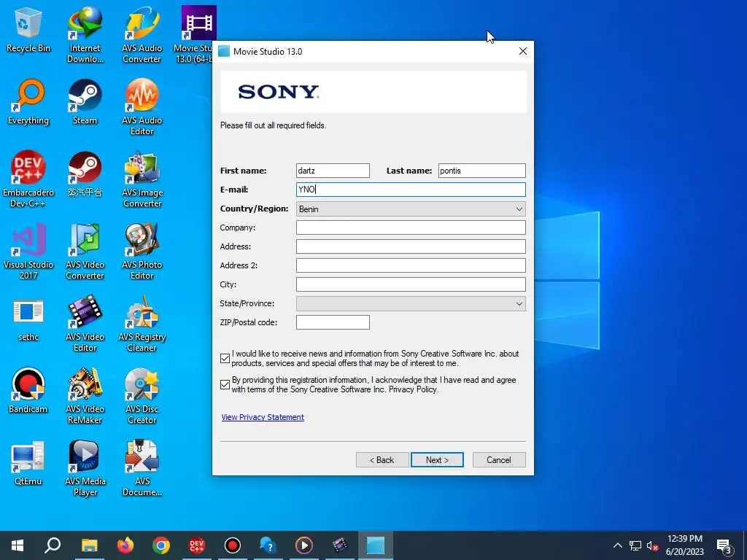Select the Bandicam desktop icon
This screenshot has height=560, width=747.
[x=28, y=391]
